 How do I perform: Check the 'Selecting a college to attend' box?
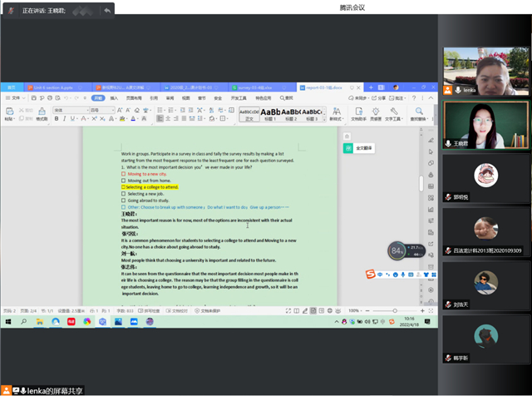click(124, 187)
